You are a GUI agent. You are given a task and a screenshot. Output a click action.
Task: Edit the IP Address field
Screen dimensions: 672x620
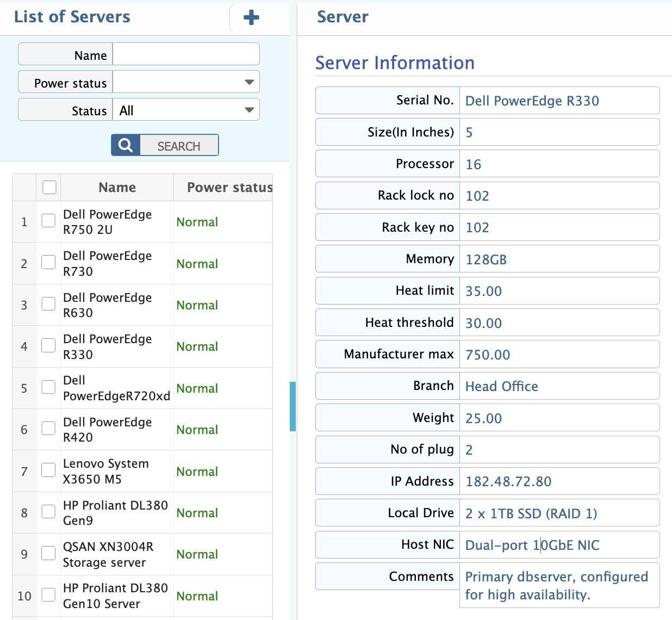click(x=559, y=482)
